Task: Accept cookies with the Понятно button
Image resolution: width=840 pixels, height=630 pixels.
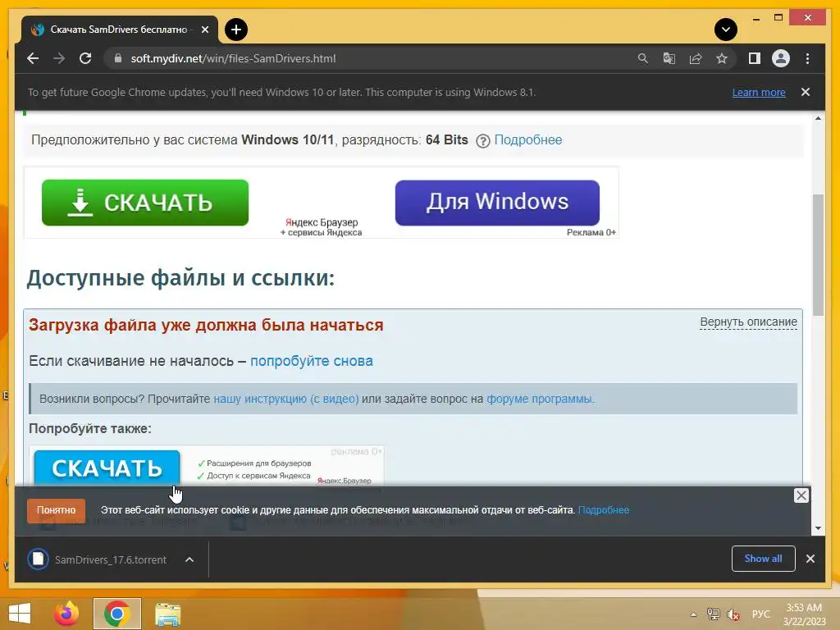Action: point(57,510)
